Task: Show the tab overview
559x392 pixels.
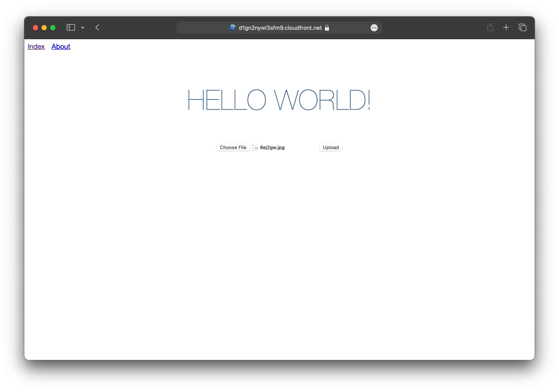Action: [522, 27]
